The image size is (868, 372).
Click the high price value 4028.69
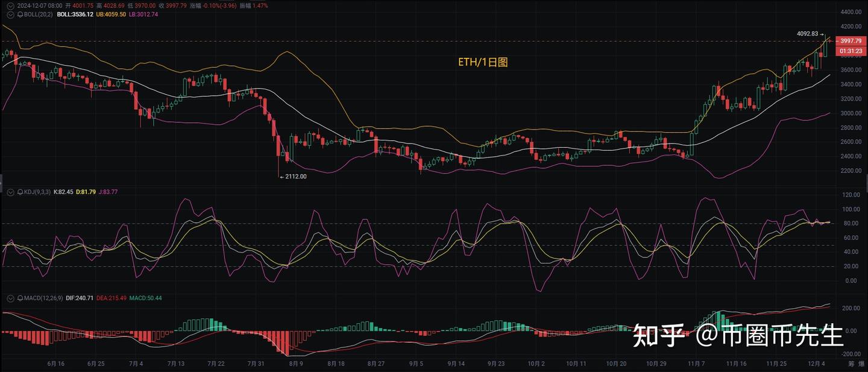pyautogui.click(x=115, y=5)
